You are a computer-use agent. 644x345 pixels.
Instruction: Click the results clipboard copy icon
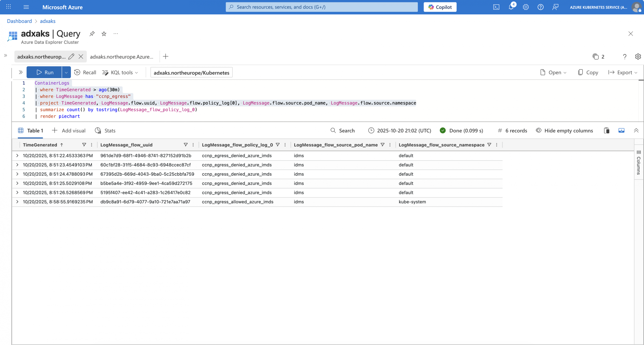tap(607, 130)
